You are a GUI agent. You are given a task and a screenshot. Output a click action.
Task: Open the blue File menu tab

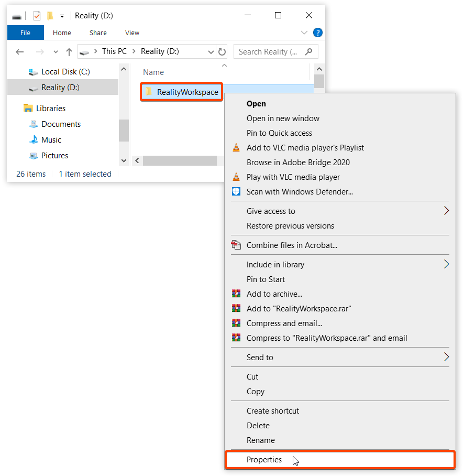(x=25, y=33)
